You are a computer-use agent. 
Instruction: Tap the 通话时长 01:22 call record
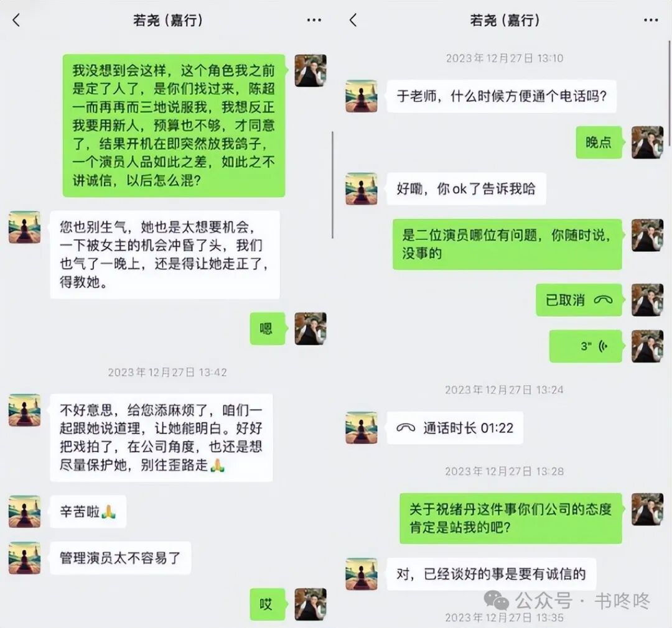[x=455, y=428]
